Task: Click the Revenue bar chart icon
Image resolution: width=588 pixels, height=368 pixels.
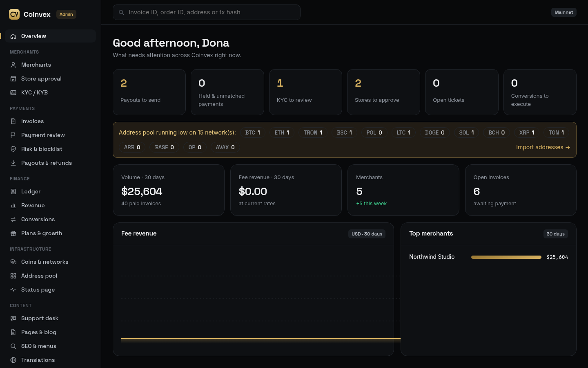Action: tap(13, 206)
